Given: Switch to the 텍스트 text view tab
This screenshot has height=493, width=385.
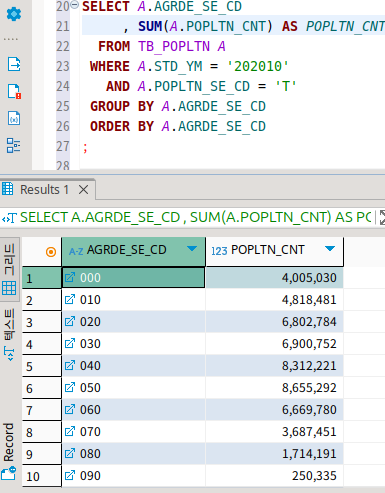Looking at the screenshot, I should (x=9, y=335).
